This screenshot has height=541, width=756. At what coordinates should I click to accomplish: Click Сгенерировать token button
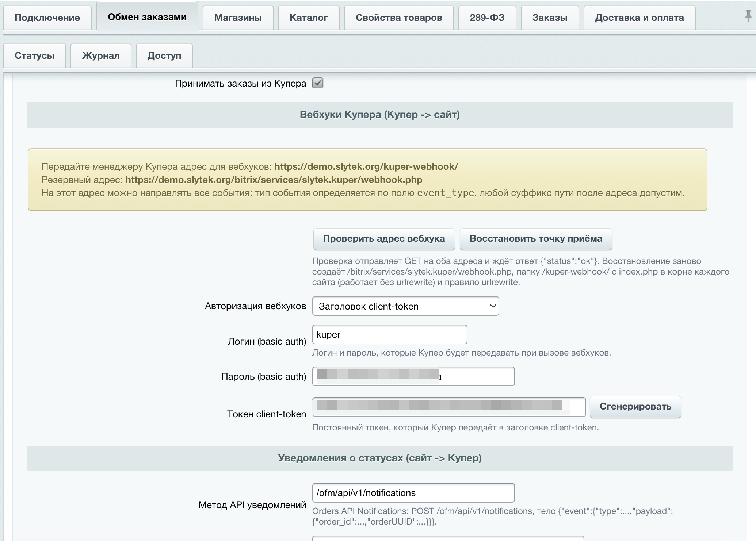(x=635, y=407)
